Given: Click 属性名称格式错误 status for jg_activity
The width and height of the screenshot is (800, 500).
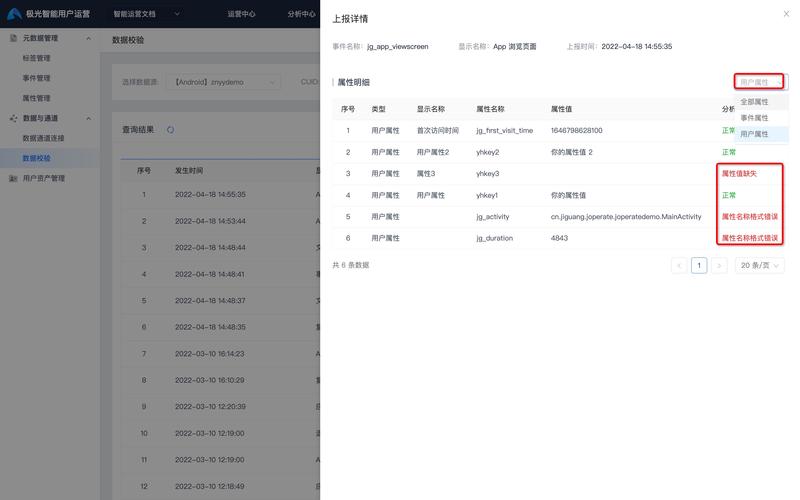Looking at the screenshot, I should (749, 217).
